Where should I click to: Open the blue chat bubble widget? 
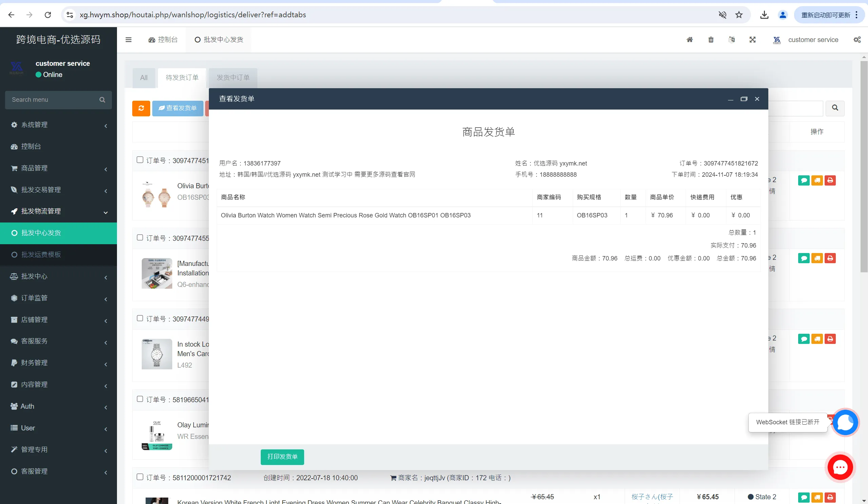(845, 422)
